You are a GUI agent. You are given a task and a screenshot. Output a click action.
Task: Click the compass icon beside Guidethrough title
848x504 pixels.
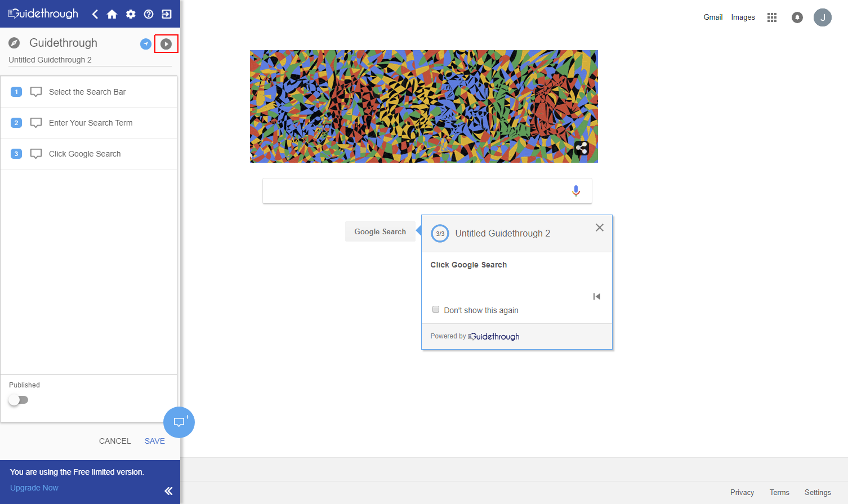coord(15,43)
